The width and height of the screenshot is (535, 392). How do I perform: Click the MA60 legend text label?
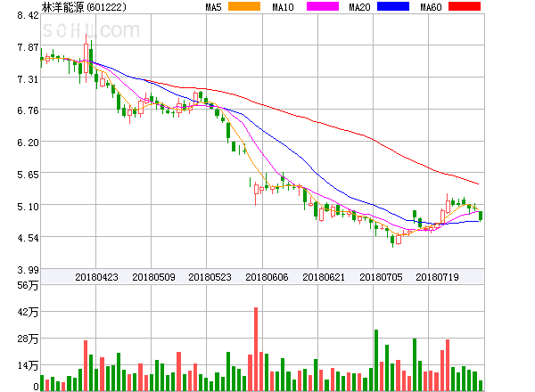(x=431, y=7)
